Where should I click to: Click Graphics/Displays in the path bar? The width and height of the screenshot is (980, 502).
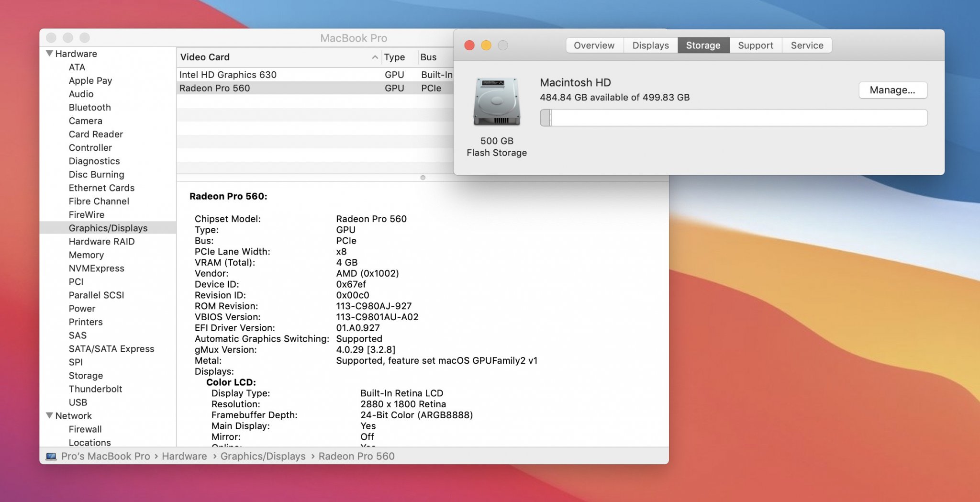point(263,456)
